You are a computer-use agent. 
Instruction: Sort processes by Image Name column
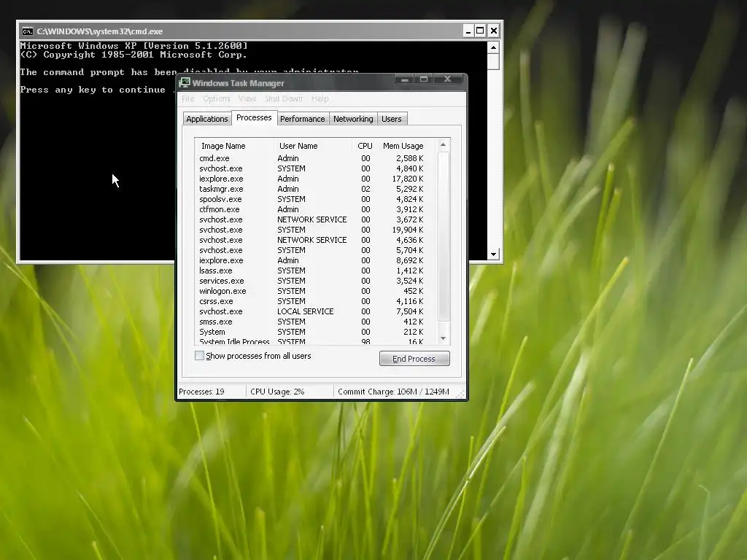pyautogui.click(x=234, y=146)
